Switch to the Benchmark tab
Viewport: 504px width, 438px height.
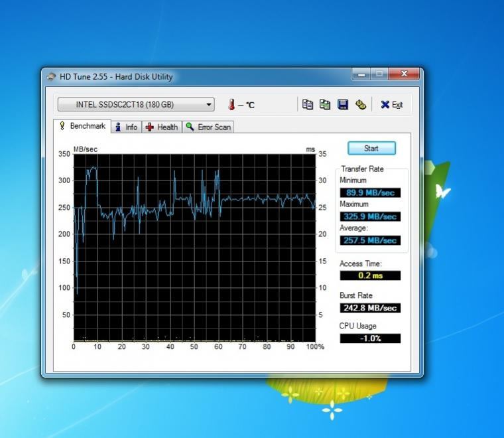coord(83,126)
